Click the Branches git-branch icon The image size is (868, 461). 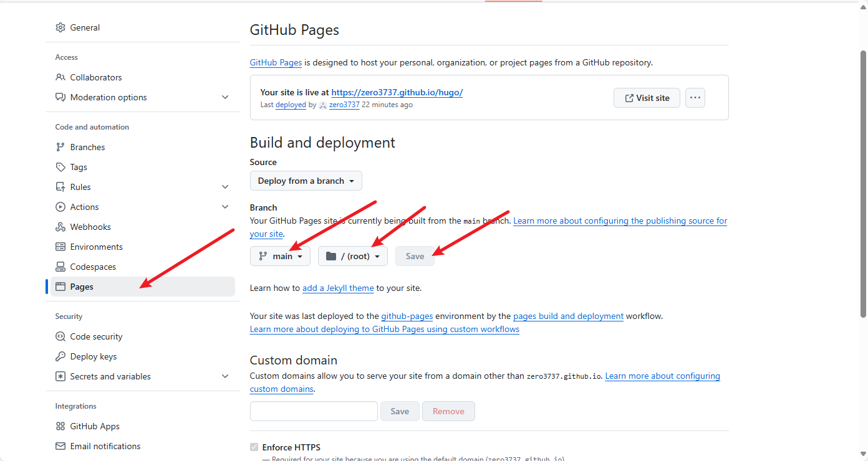60,147
